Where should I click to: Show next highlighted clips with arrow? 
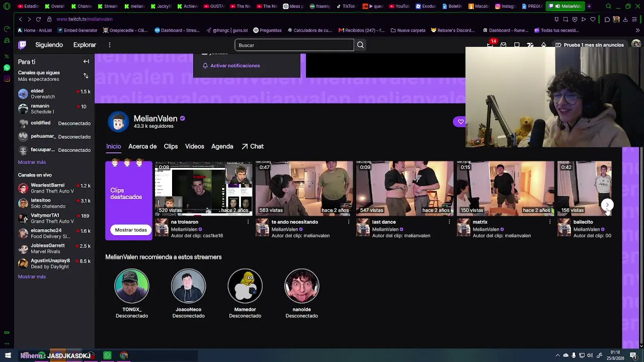[607, 205]
